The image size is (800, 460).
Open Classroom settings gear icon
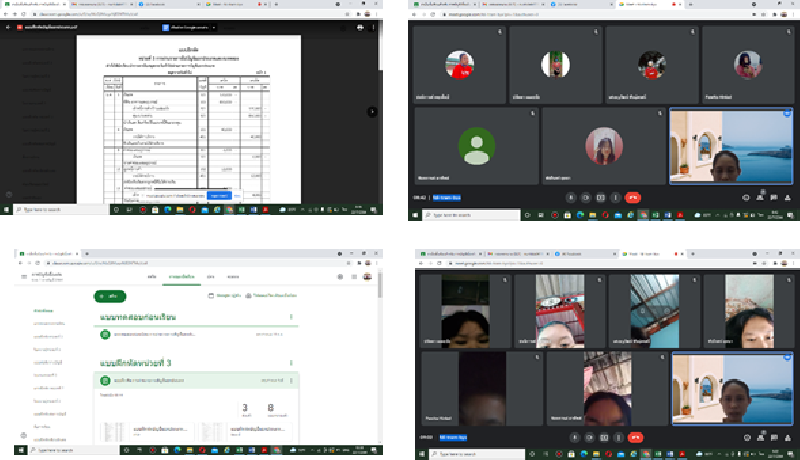[340, 276]
